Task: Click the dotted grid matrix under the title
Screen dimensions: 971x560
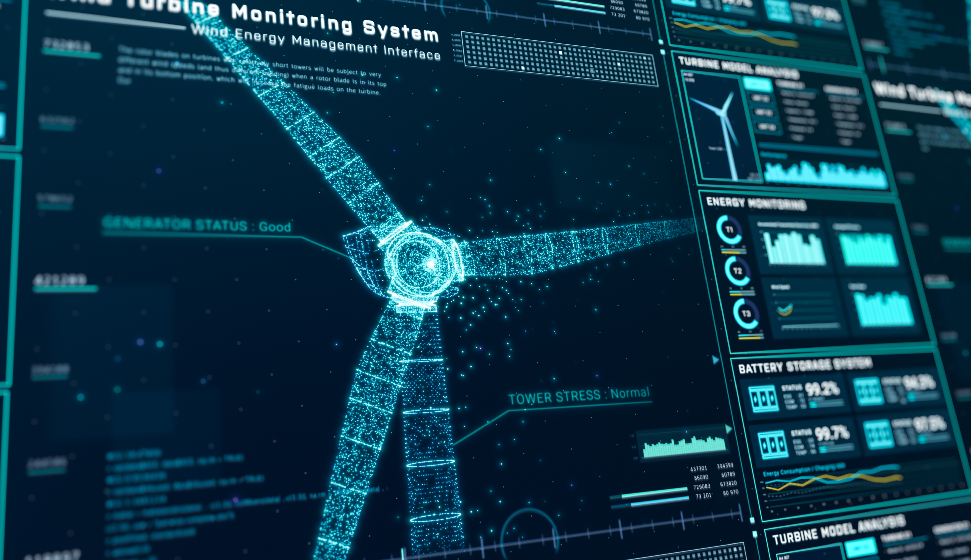Action: 560,59
